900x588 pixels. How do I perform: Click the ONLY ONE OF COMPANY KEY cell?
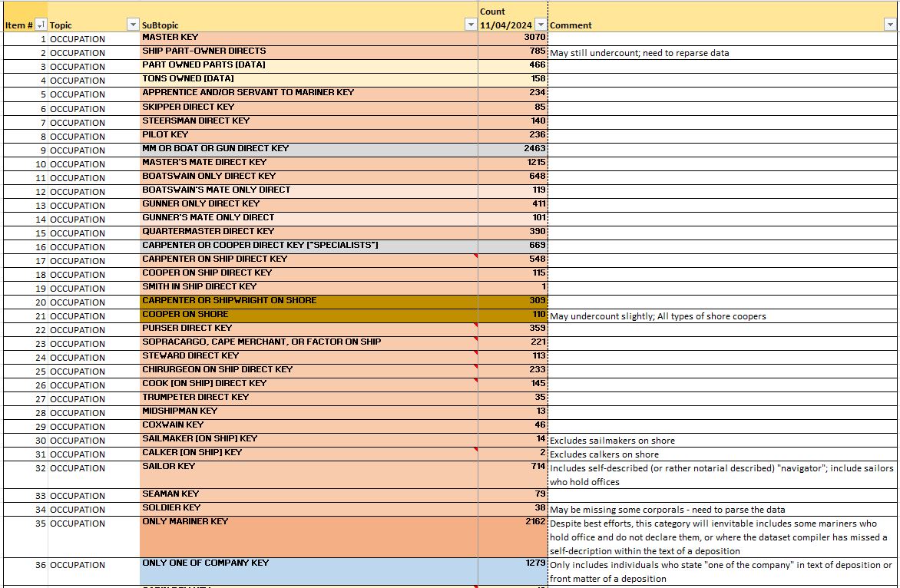[307, 570]
